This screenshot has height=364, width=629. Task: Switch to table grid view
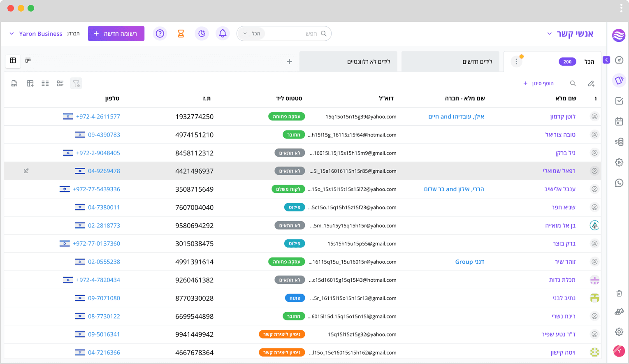click(13, 60)
